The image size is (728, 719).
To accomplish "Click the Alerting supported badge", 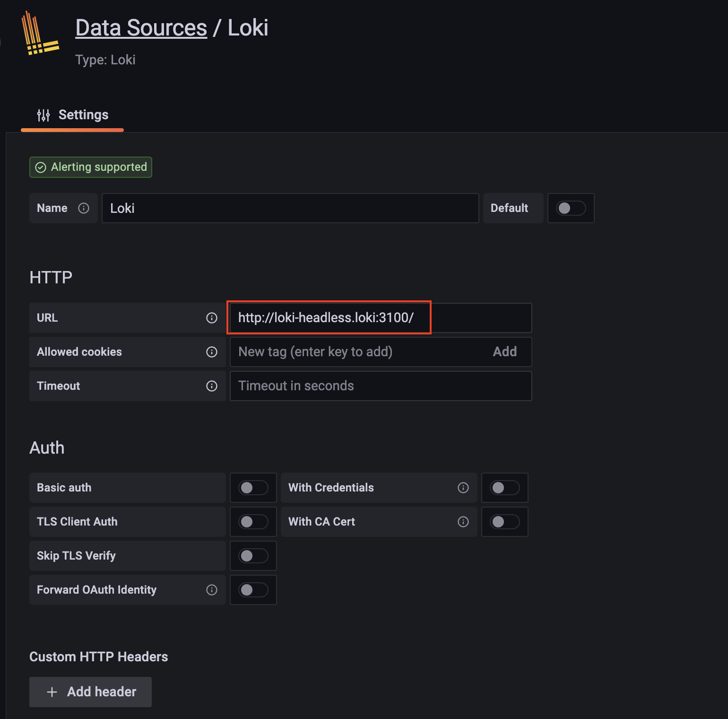I will coord(91,167).
